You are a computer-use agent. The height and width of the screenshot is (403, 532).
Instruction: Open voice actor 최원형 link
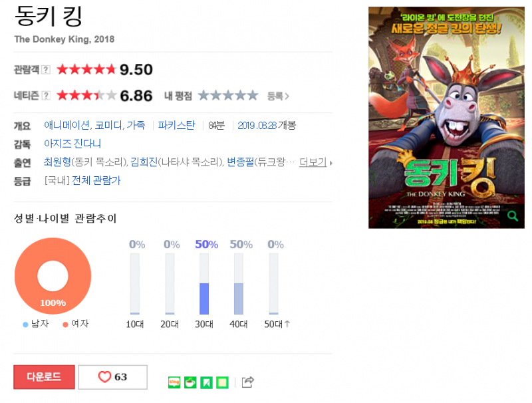point(57,162)
